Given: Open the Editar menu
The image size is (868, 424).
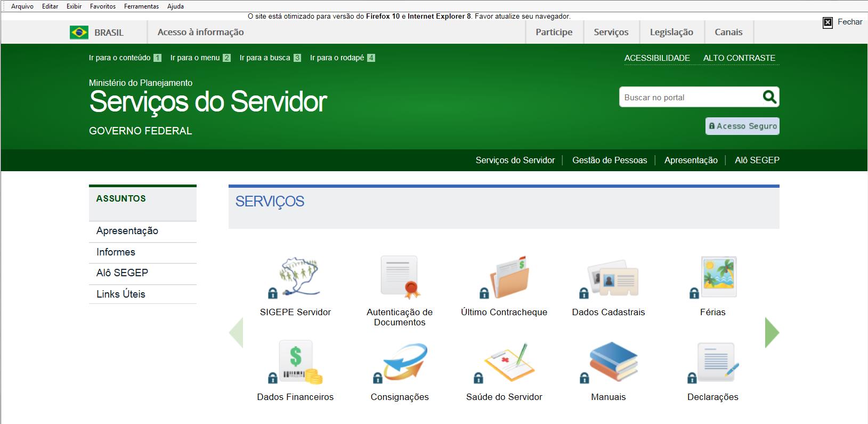Looking at the screenshot, I should (50, 6).
